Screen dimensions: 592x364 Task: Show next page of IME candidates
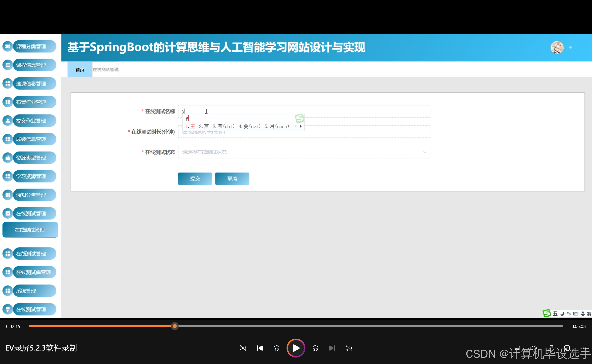(x=300, y=126)
